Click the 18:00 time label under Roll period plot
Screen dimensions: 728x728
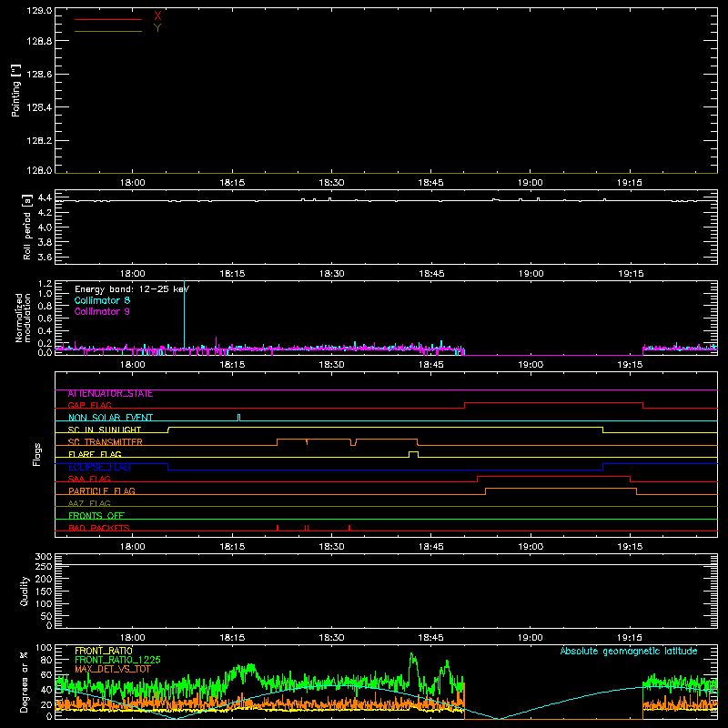[x=132, y=274]
